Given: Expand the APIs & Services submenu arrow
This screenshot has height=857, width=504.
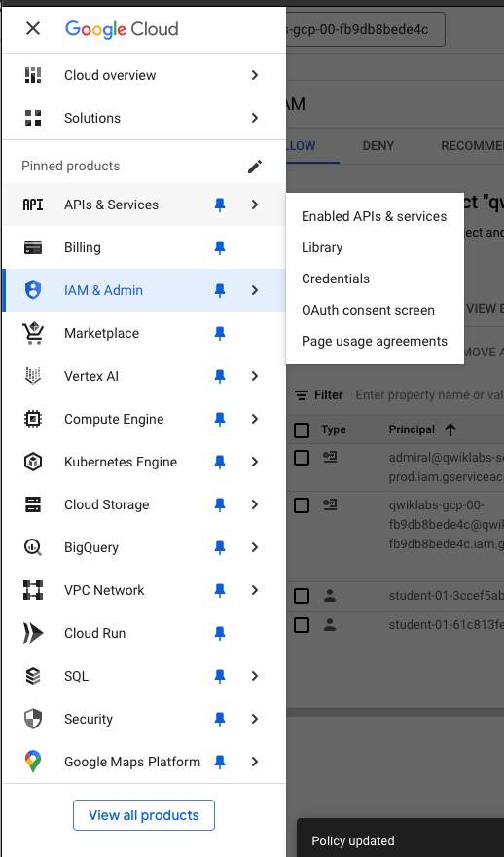Looking at the screenshot, I should click(x=255, y=205).
